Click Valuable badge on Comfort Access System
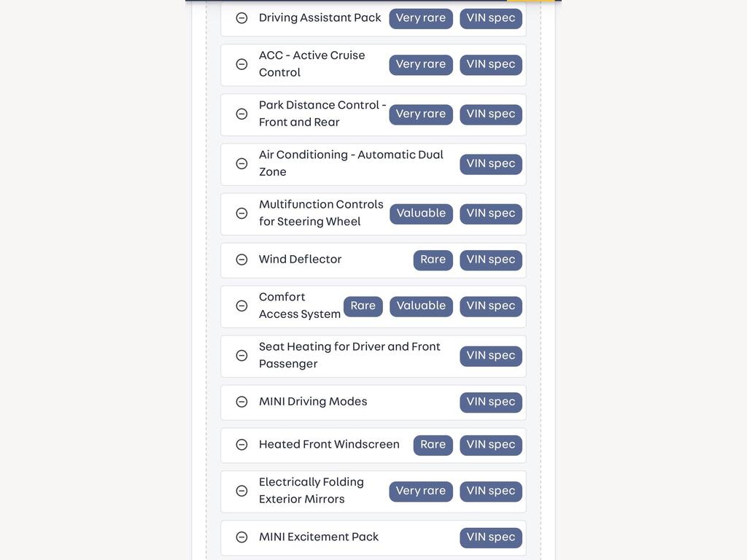This screenshot has height=560, width=747. [x=421, y=306]
